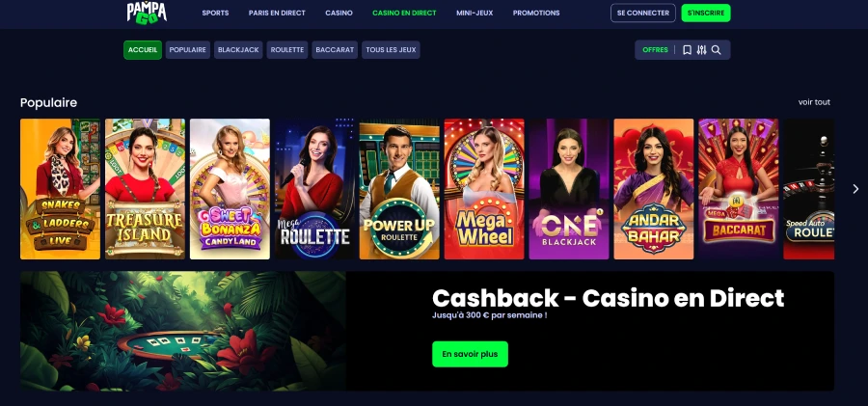Click the En savoir plus button
868x406 pixels.
[x=470, y=354]
